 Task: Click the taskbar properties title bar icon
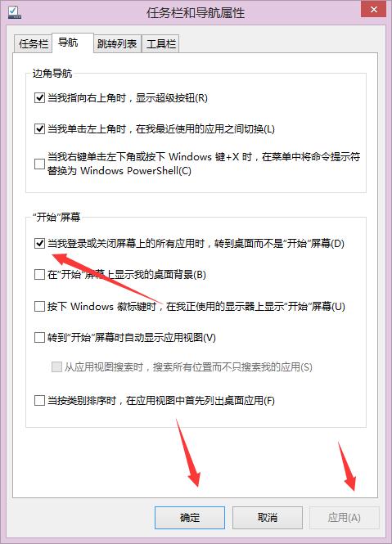14,12
